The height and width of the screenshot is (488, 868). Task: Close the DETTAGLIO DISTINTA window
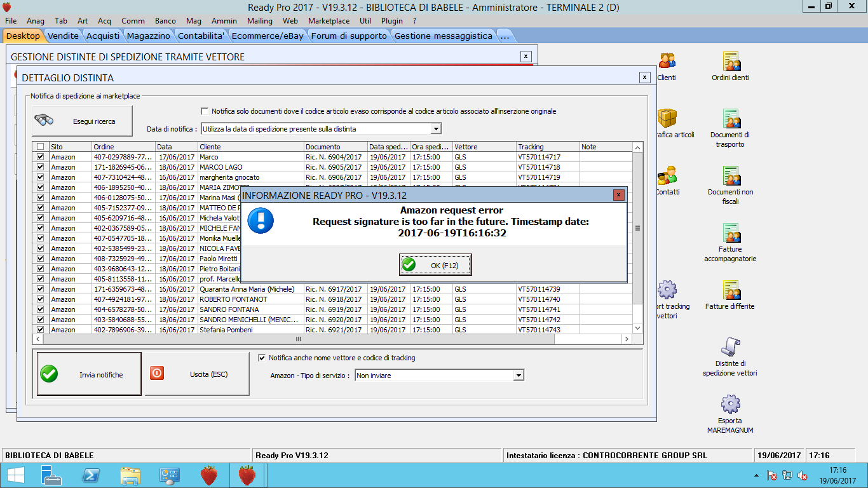pos(644,78)
